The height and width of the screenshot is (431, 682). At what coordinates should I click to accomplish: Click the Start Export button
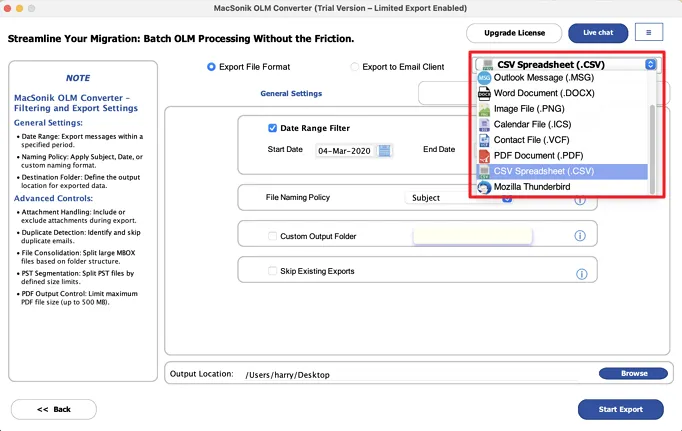(621, 409)
